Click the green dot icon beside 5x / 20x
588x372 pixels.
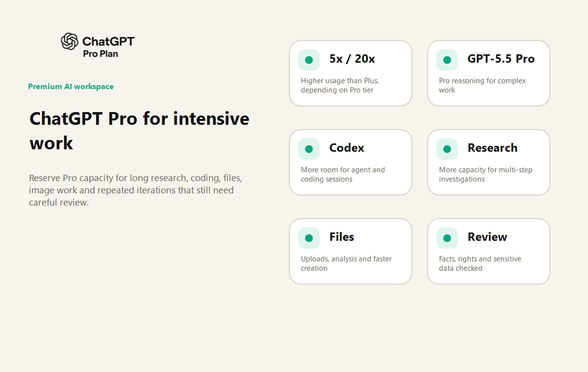[309, 60]
